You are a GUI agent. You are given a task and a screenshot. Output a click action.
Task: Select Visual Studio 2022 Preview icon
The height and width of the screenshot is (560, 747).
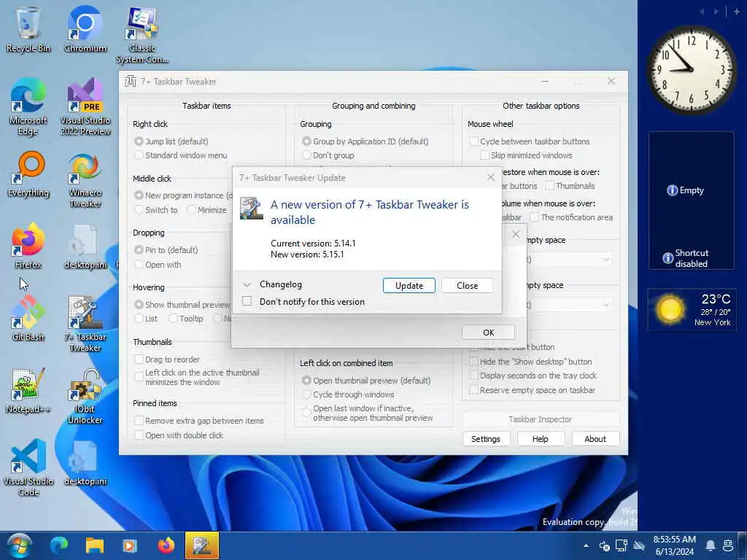(x=85, y=106)
